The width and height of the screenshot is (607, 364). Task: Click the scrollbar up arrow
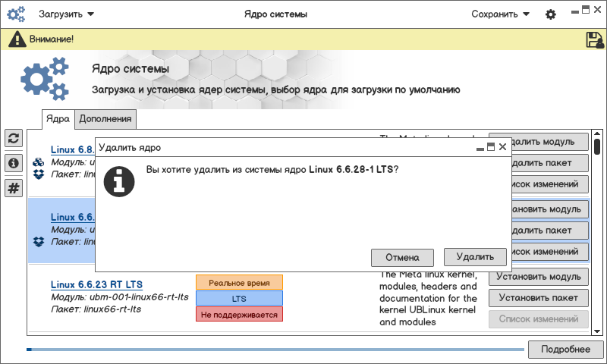coord(597,133)
